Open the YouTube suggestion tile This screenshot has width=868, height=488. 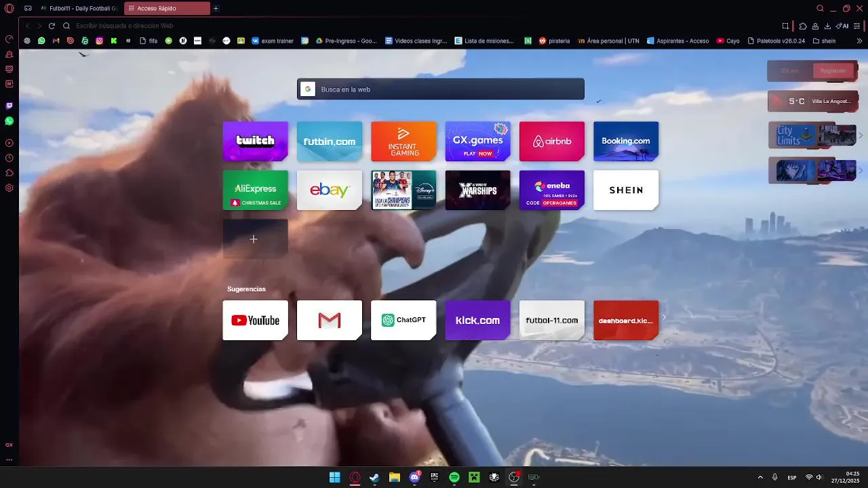pos(256,320)
